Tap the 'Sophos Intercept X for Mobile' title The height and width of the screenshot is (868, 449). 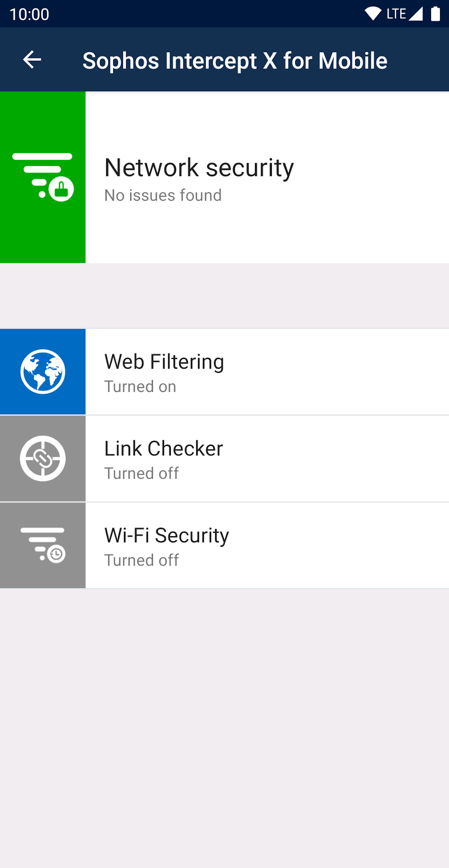[x=235, y=60]
